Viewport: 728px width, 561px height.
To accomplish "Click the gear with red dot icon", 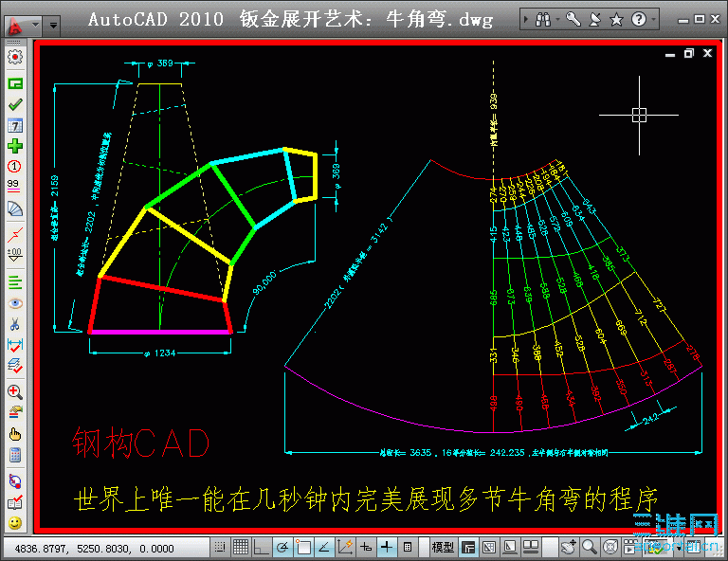I will (x=15, y=57).
